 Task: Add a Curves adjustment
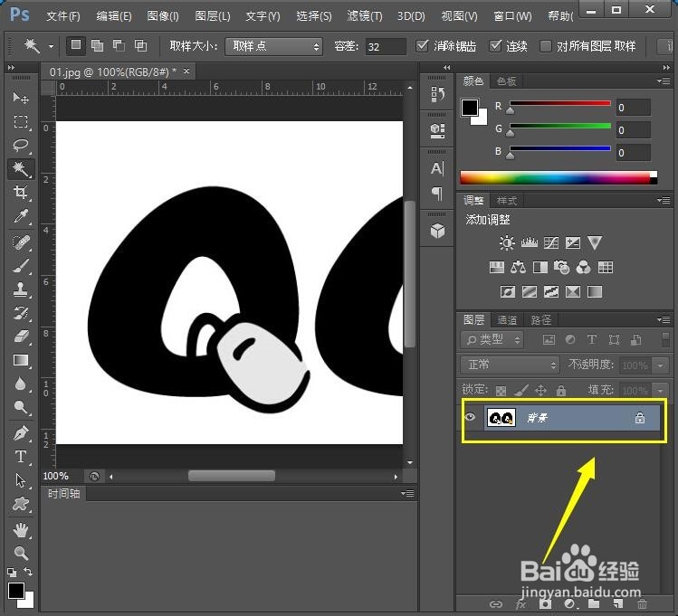pos(551,242)
